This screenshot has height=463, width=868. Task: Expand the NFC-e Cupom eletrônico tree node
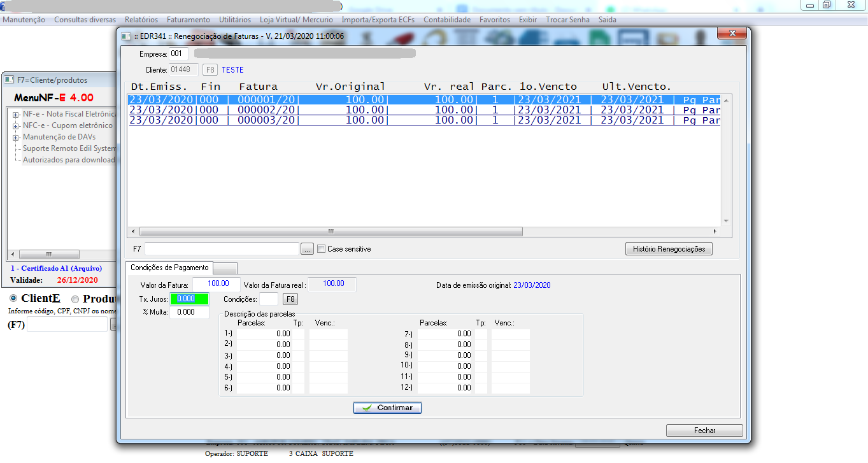[x=15, y=126]
